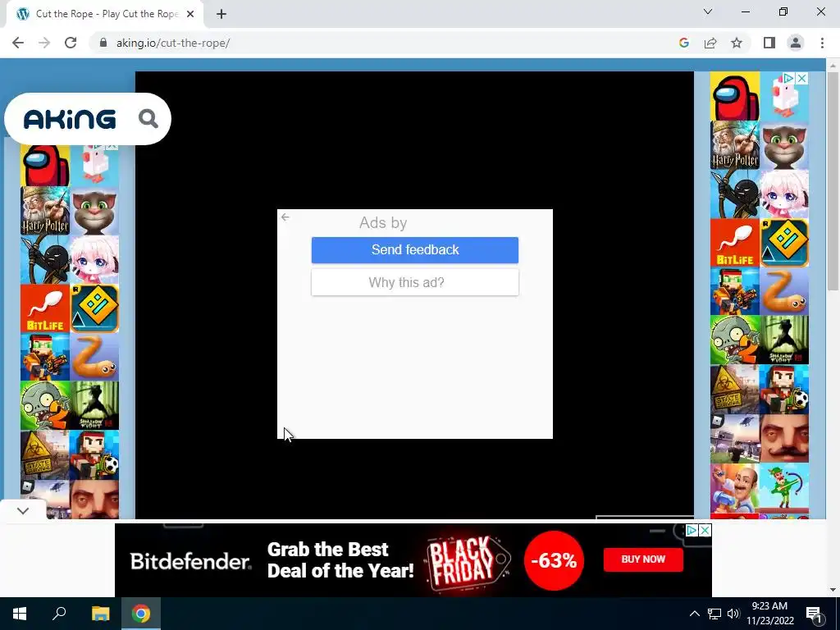
Task: Open notification center icon
Action: pos(815,614)
